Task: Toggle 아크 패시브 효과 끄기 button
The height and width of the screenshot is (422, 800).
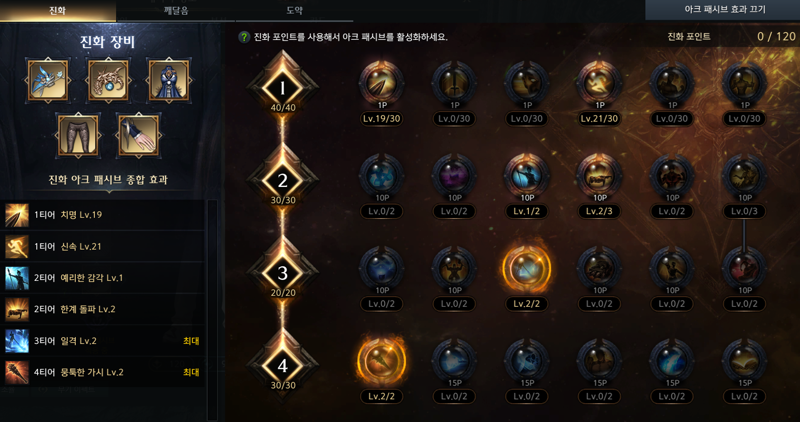Action: [722, 10]
